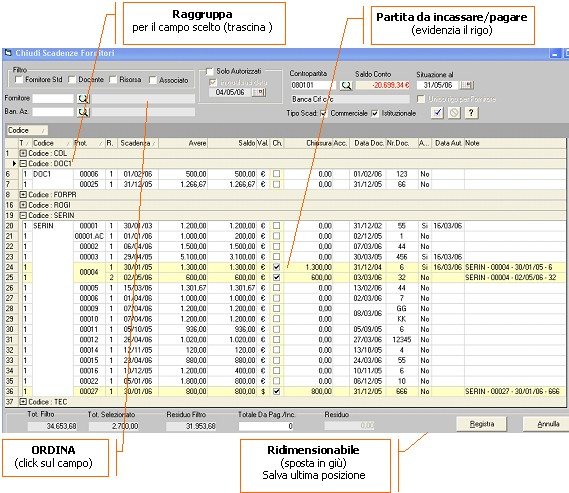Select protocol cell 00022
Viewport: 569px width, 493px height.
pos(89,381)
